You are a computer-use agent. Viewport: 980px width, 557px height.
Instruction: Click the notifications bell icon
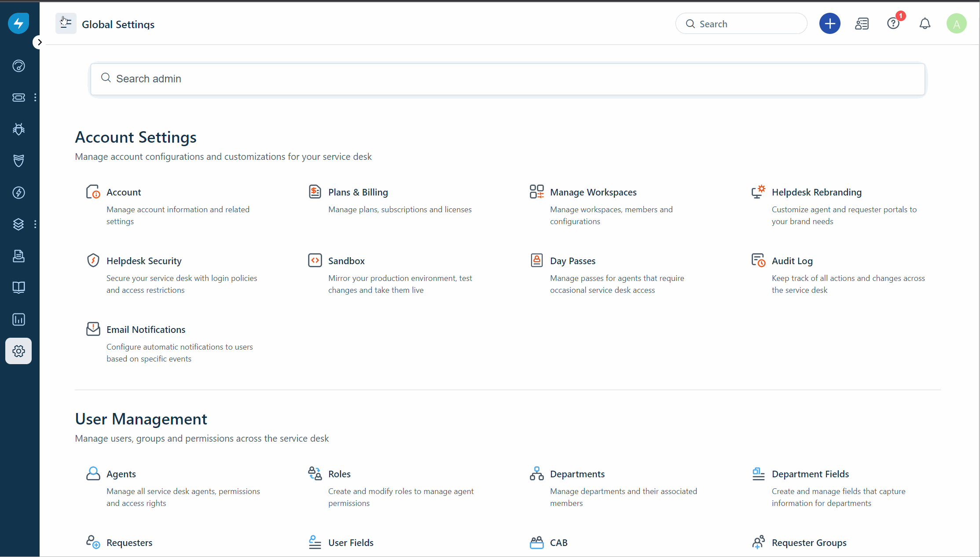925,24
